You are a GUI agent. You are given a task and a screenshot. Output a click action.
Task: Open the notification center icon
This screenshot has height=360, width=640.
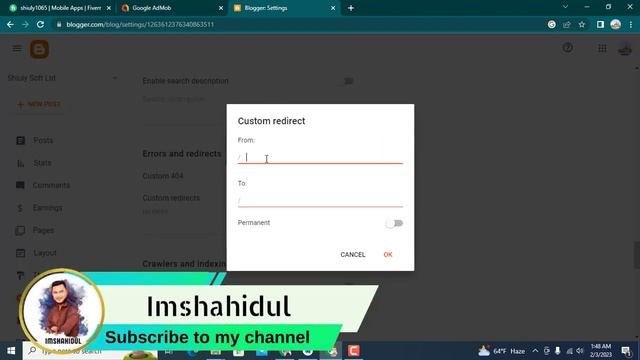(x=626, y=351)
